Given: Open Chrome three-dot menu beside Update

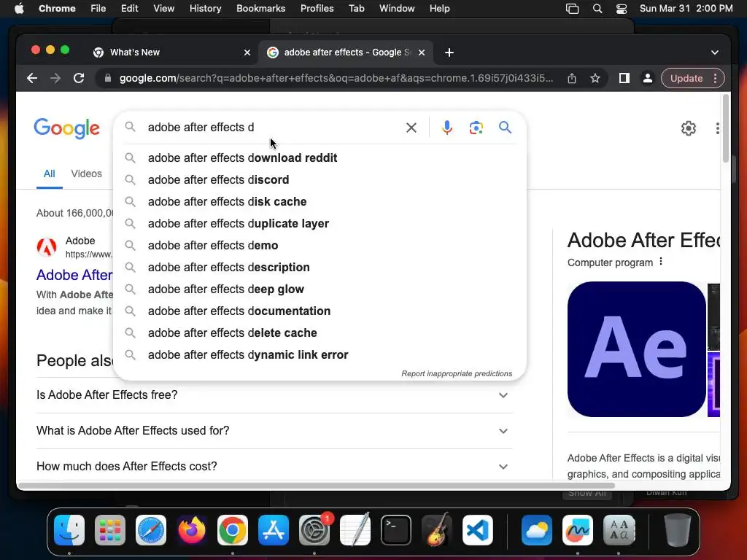Looking at the screenshot, I should (x=715, y=78).
